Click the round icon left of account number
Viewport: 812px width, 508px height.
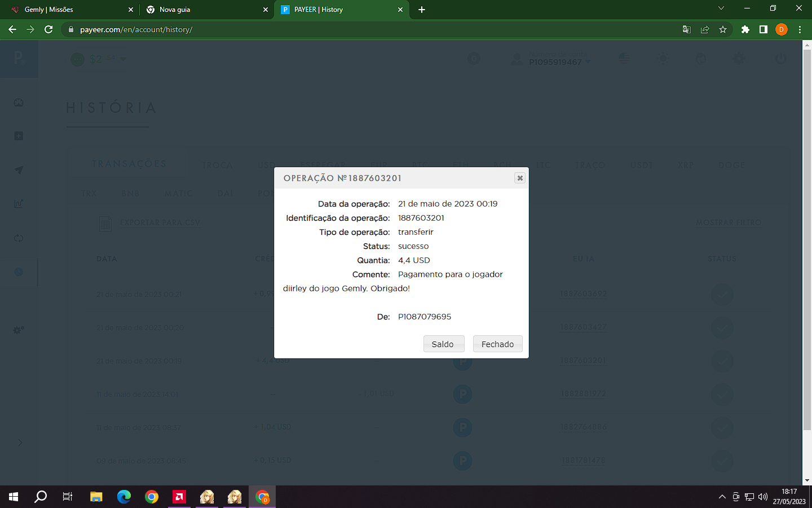[474, 59]
